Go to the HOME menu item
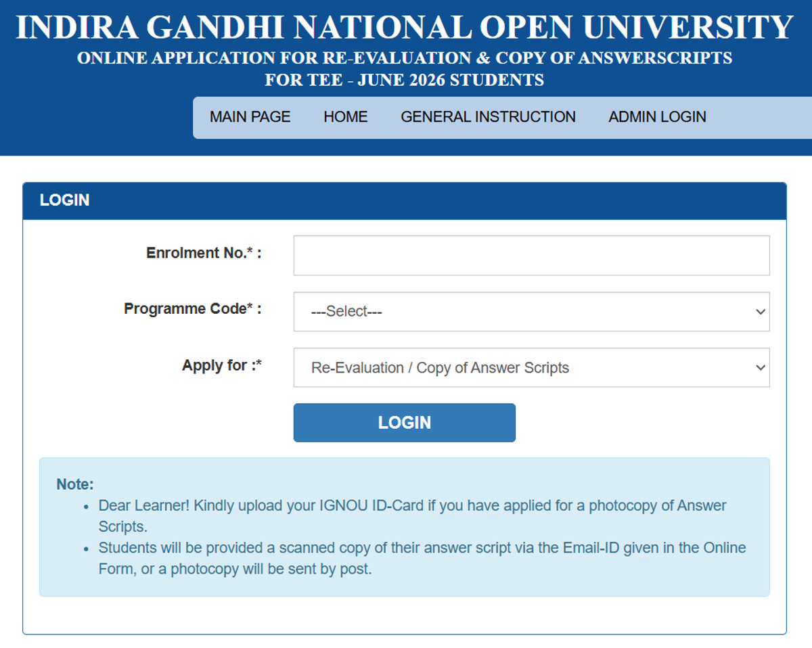This screenshot has height=648, width=812. tap(345, 117)
